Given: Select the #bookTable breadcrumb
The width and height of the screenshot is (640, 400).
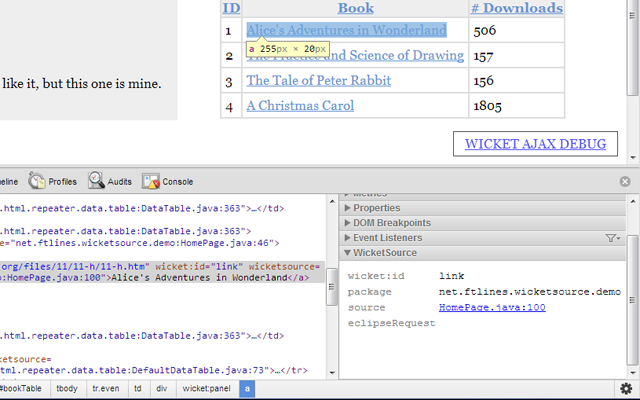Looking at the screenshot, I should coord(22,389).
